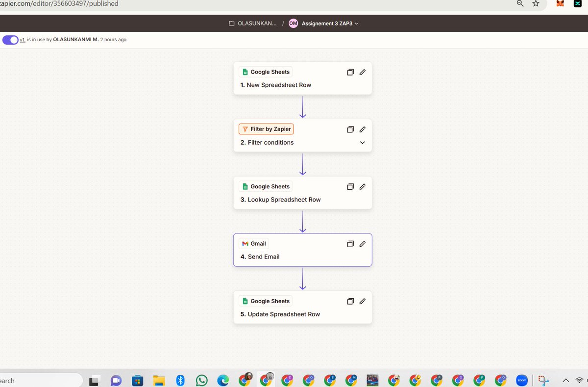Screen dimensions: 588x387
Task: Click the Google Sheets chip on step 5
Action: click(x=266, y=301)
